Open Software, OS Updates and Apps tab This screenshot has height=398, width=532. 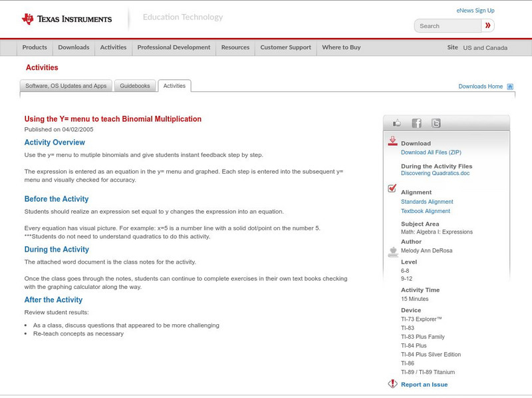point(66,86)
